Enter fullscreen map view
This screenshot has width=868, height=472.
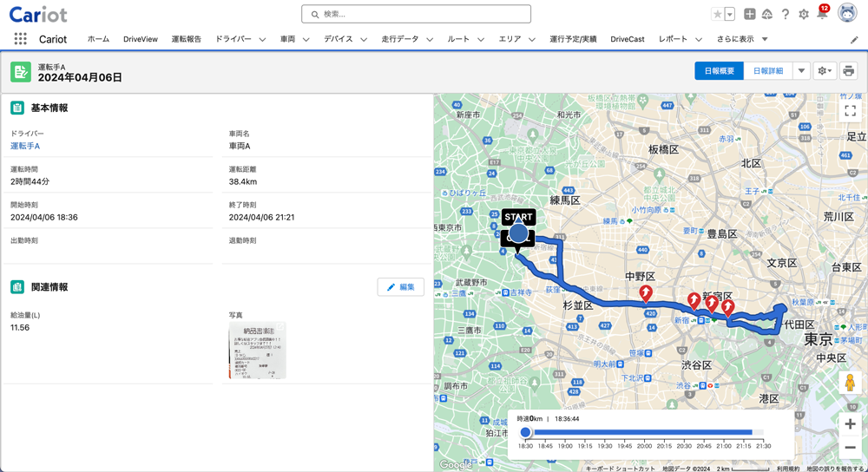pos(850,111)
